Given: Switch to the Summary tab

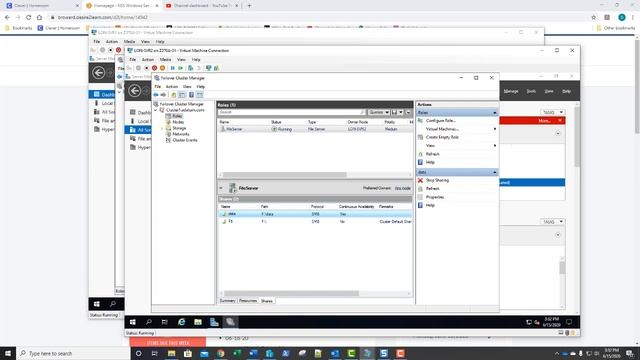Looking at the screenshot, I should pyautogui.click(x=227, y=301).
